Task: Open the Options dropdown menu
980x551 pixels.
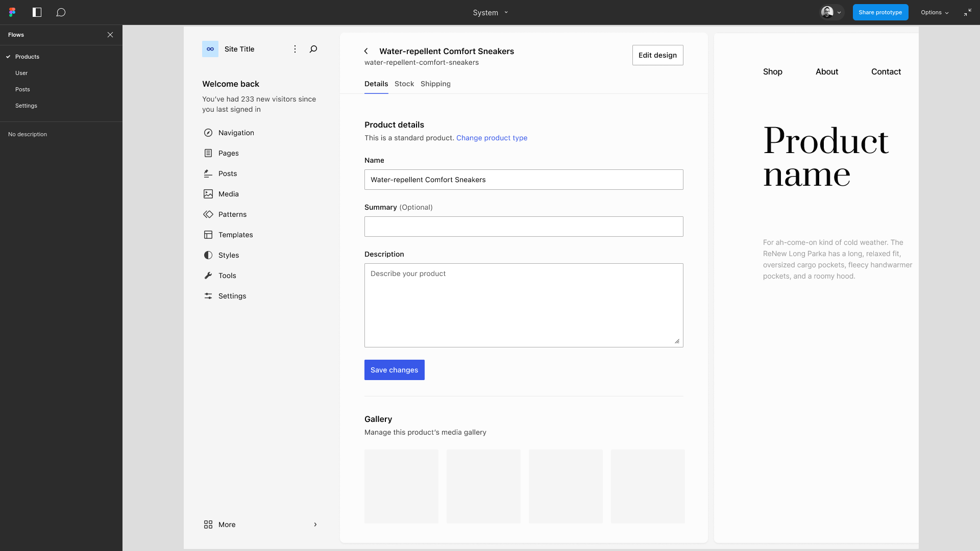Action: (x=935, y=12)
